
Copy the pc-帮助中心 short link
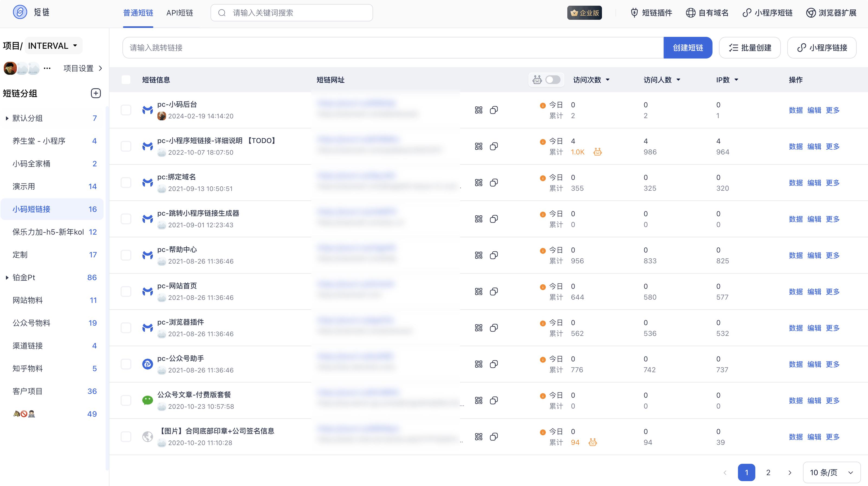coord(494,255)
